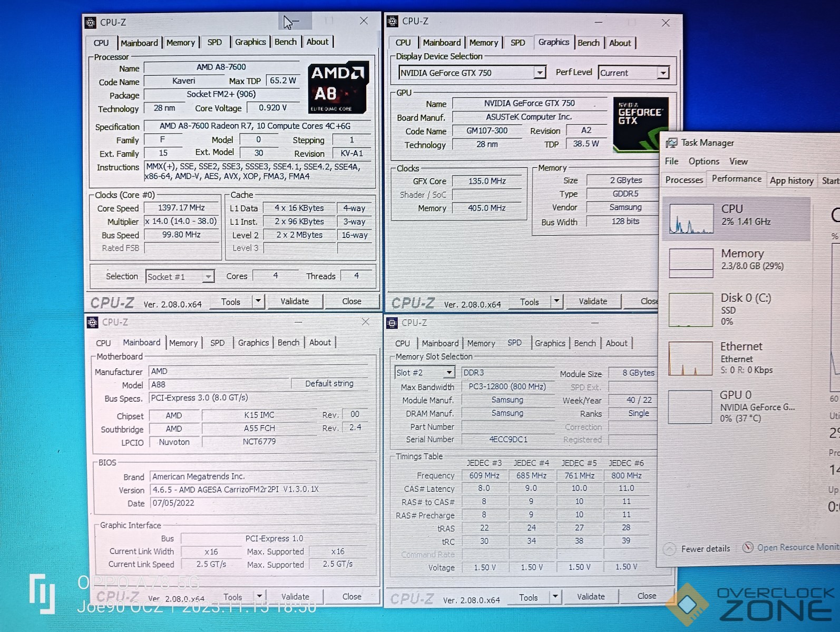Click the GeForce GTX logo image
840x632 pixels.
tap(640, 124)
